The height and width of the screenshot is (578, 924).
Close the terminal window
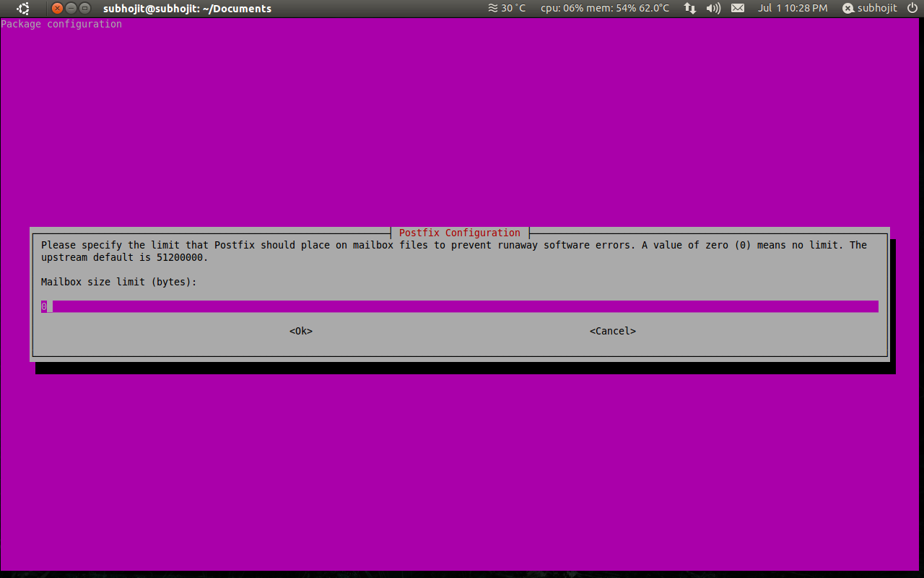pos(58,9)
